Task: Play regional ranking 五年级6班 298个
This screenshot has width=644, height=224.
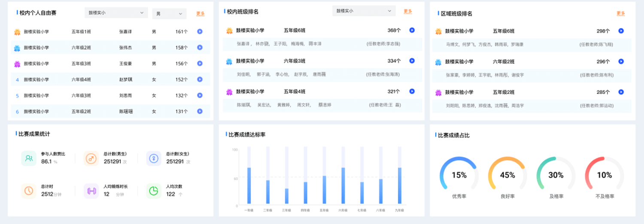Action: pyautogui.click(x=621, y=31)
